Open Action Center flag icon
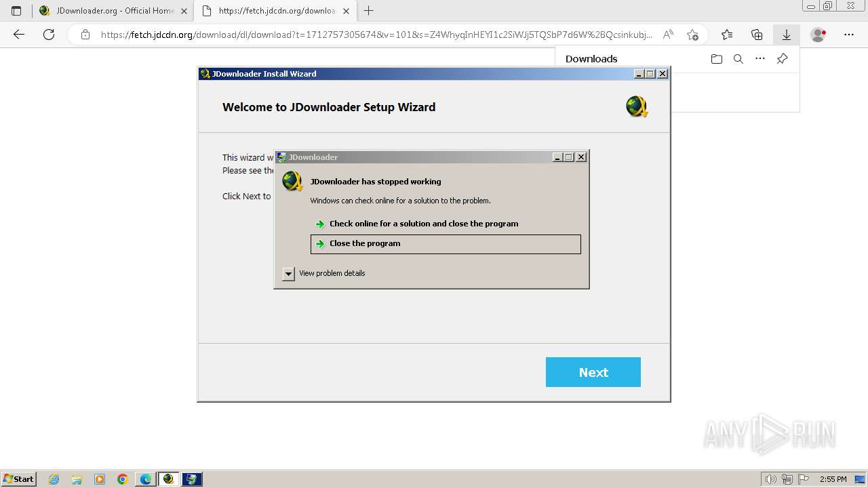This screenshot has width=868, height=488. tap(804, 479)
